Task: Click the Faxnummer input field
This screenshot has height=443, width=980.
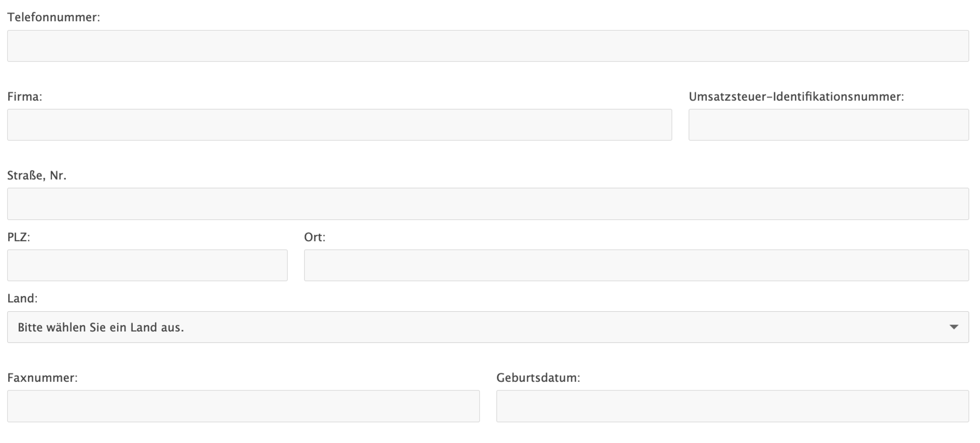Action: [243, 406]
